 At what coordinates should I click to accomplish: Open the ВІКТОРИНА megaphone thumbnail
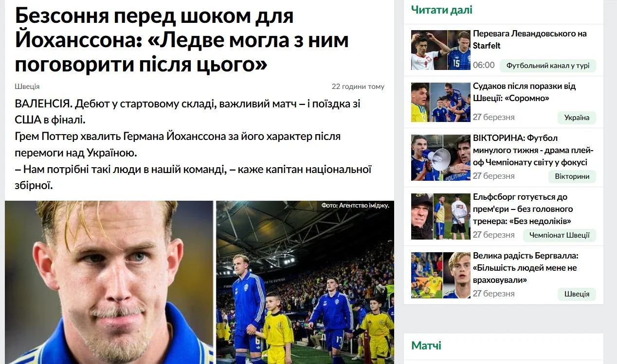tap(441, 158)
